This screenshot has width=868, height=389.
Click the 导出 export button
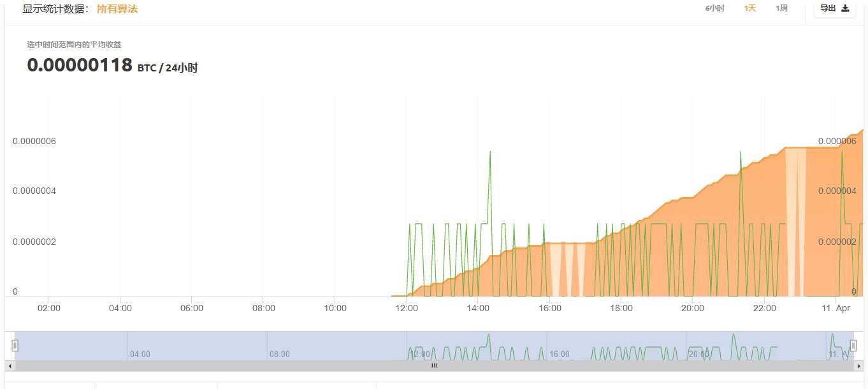(x=834, y=8)
